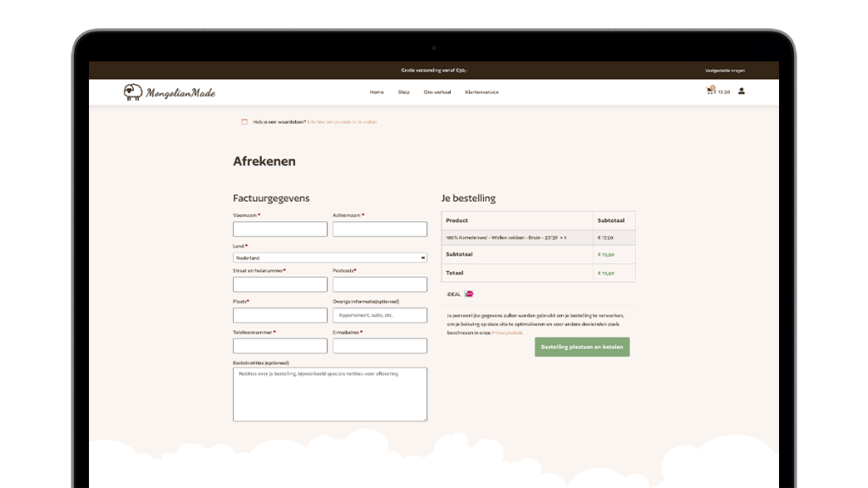
Task: Click the coupon code entry link
Action: tap(341, 122)
